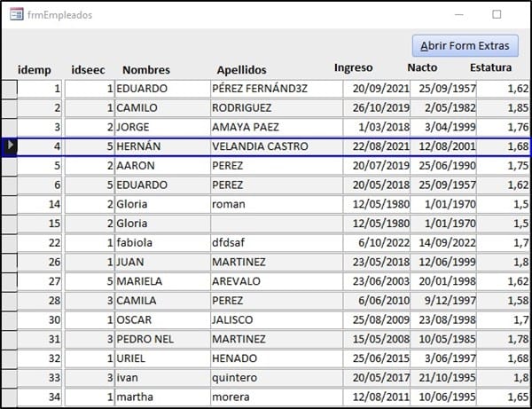The height and width of the screenshot is (409, 532).
Task: Click the Nombres field containing AARON
Action: 161,166
